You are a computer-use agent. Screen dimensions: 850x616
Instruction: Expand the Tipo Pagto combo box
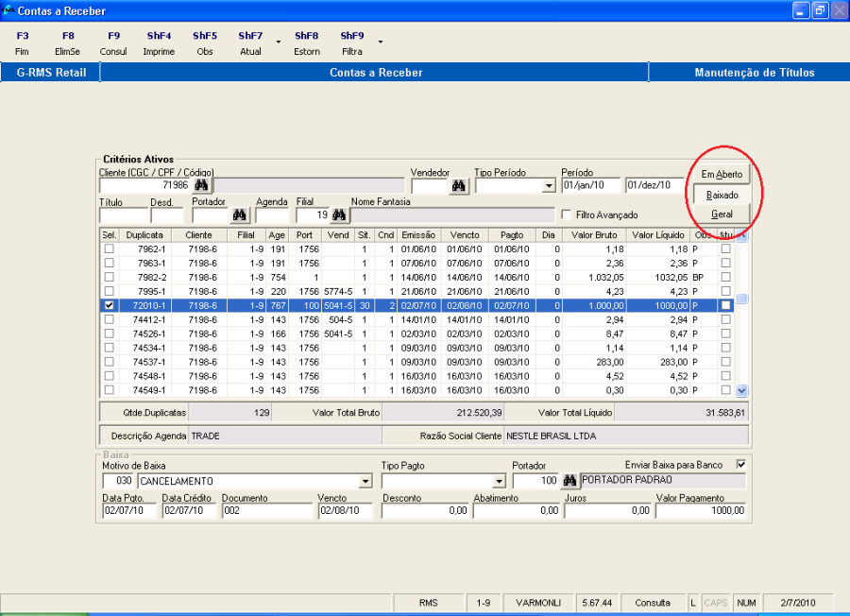point(497,481)
